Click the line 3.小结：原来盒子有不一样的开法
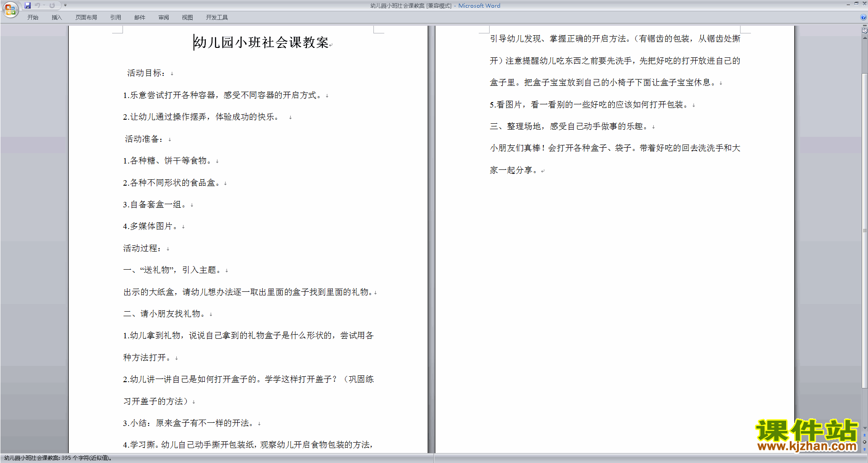 pos(189,423)
